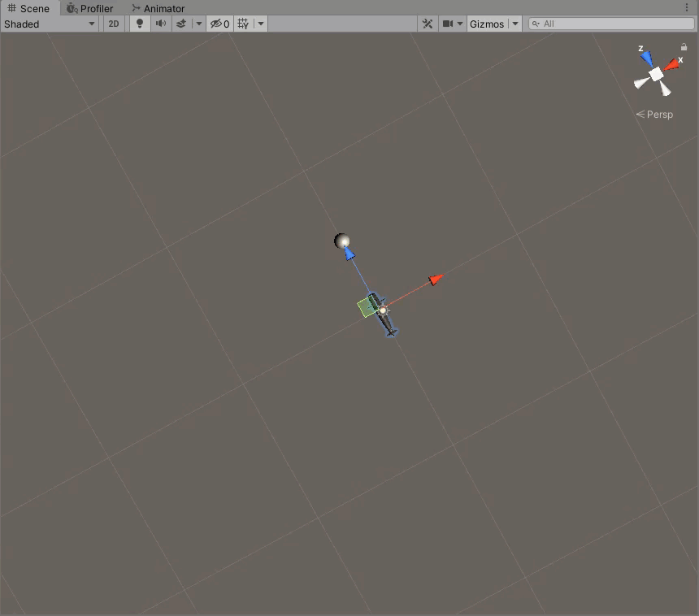The width and height of the screenshot is (699, 616).
Task: Toggle 2D view mode
Action: (114, 24)
